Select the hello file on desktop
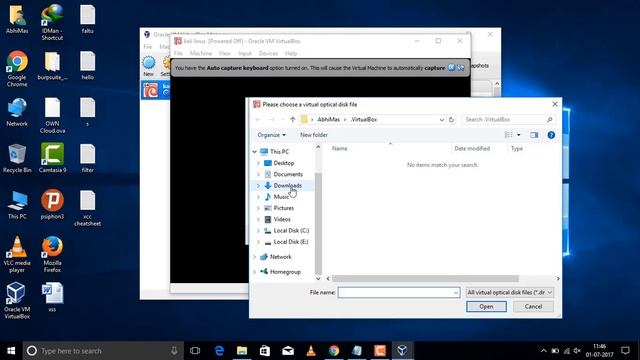Image resolution: width=640 pixels, height=360 pixels. pyautogui.click(x=87, y=66)
